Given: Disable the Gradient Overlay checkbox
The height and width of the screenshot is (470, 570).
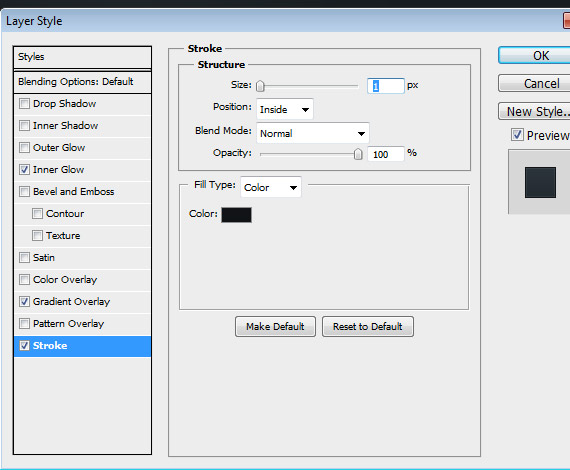Looking at the screenshot, I should (24, 302).
